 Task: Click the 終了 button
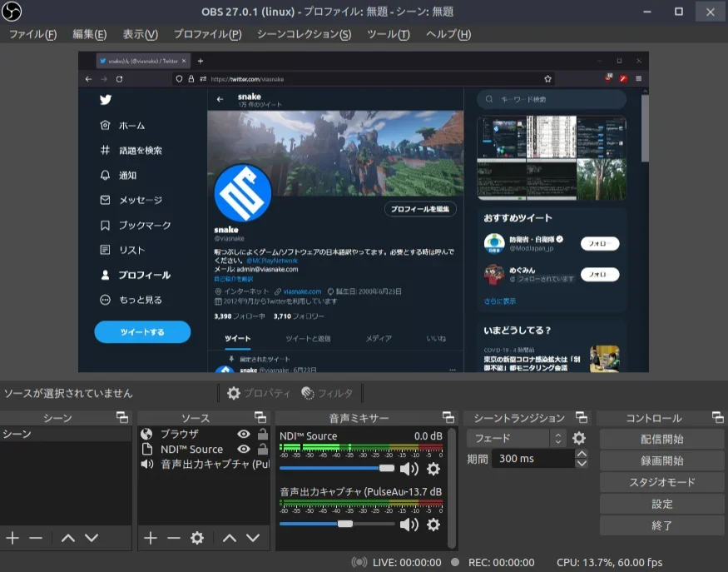662,525
